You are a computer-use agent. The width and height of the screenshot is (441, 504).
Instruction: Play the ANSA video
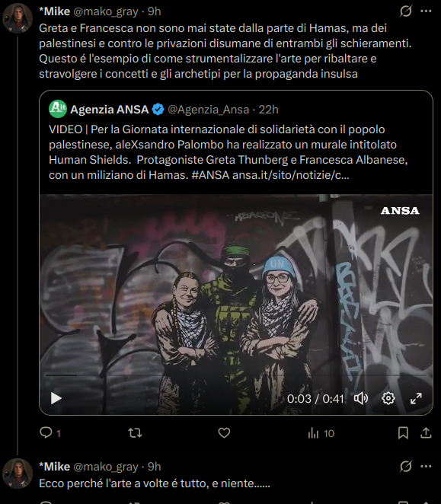tap(56, 398)
